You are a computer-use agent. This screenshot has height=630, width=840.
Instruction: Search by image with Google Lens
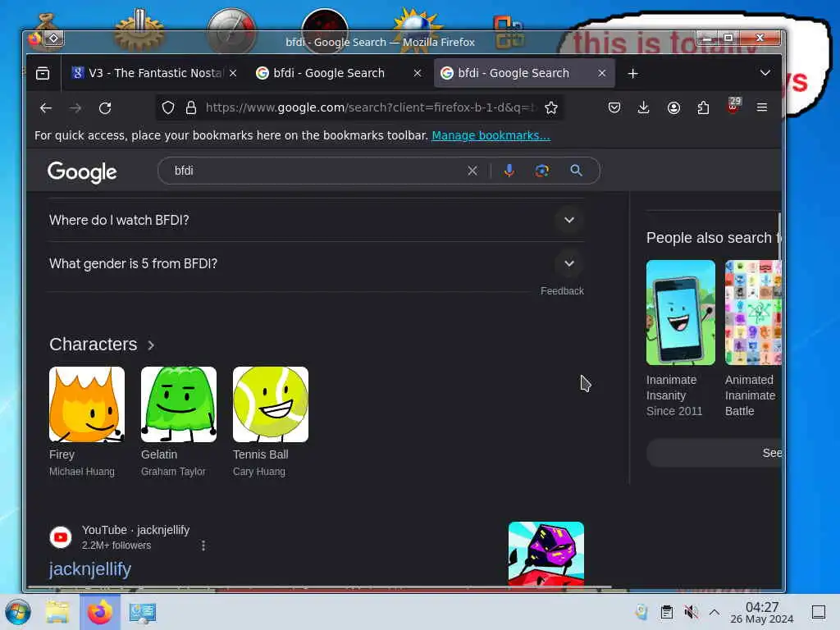coord(541,171)
